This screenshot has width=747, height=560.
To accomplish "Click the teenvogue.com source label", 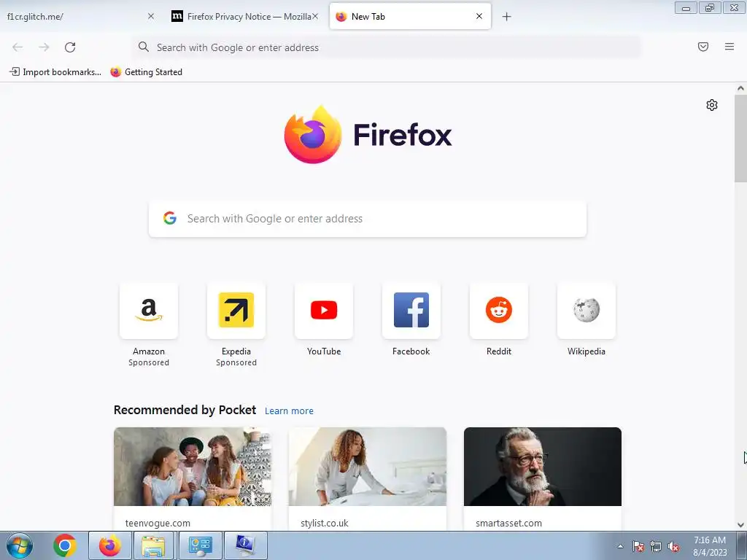I will pos(158,523).
